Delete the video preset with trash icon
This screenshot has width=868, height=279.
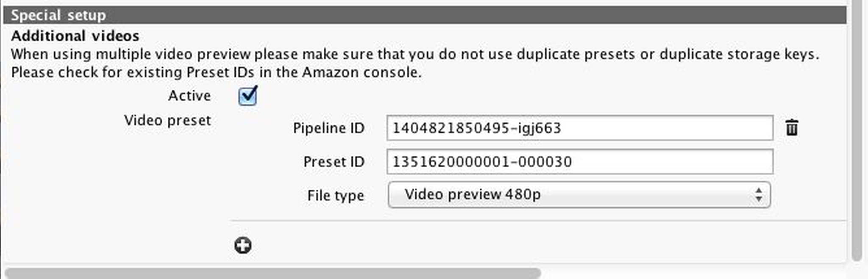point(791,128)
